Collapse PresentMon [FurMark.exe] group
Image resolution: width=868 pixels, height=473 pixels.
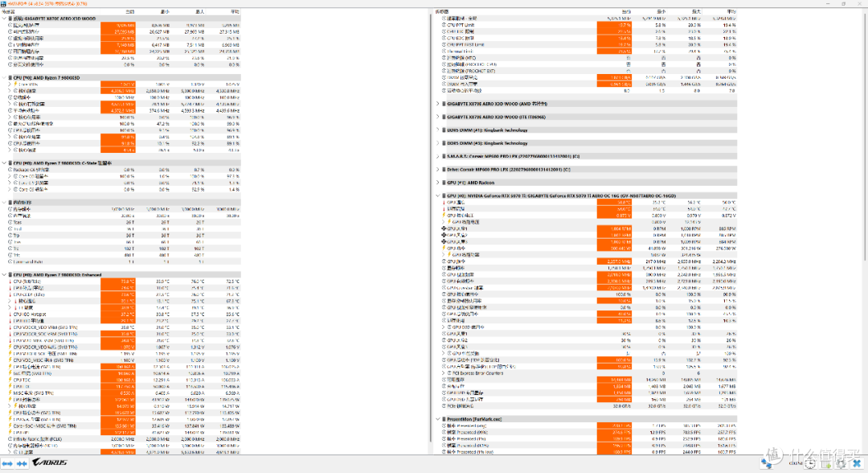pos(438,419)
